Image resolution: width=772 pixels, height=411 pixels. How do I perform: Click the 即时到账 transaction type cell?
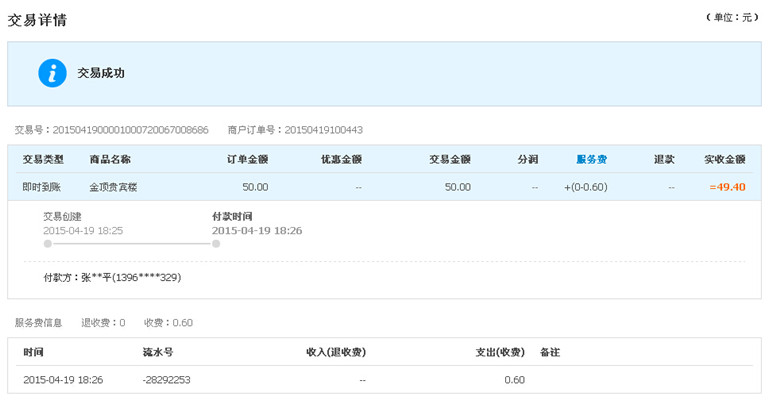point(41,187)
